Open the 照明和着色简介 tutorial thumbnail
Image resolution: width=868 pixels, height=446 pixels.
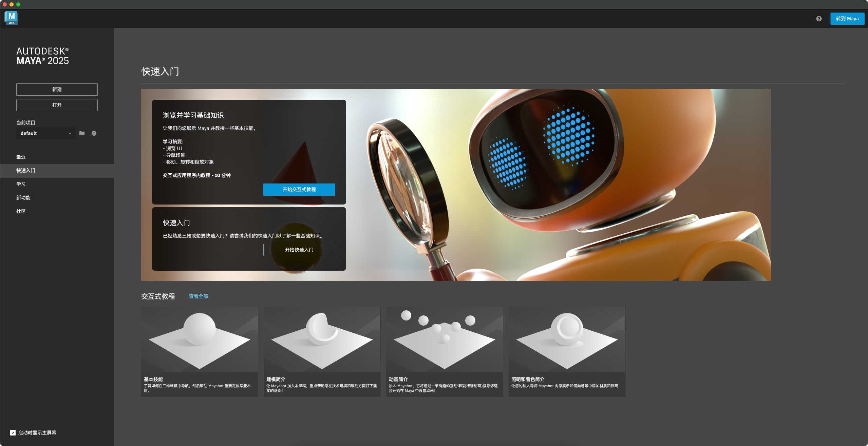[567, 340]
